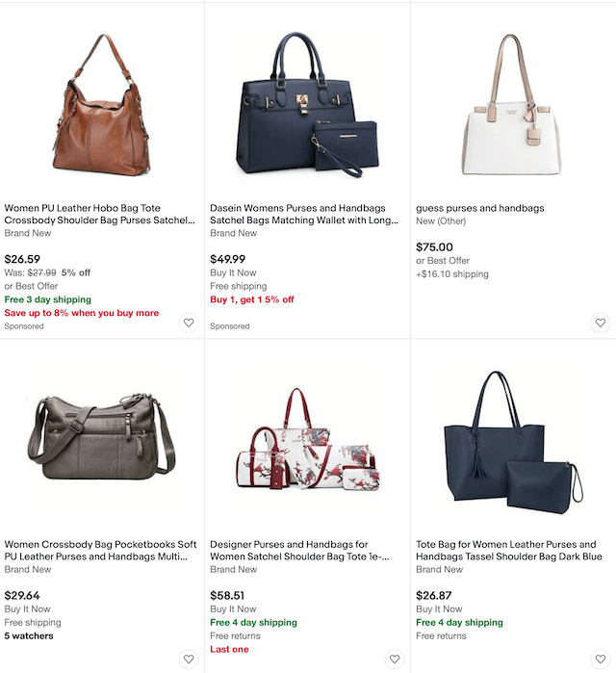Open Tote Bag for Women Leather Purses title
Screen dimensions: 616x673
tap(509, 551)
